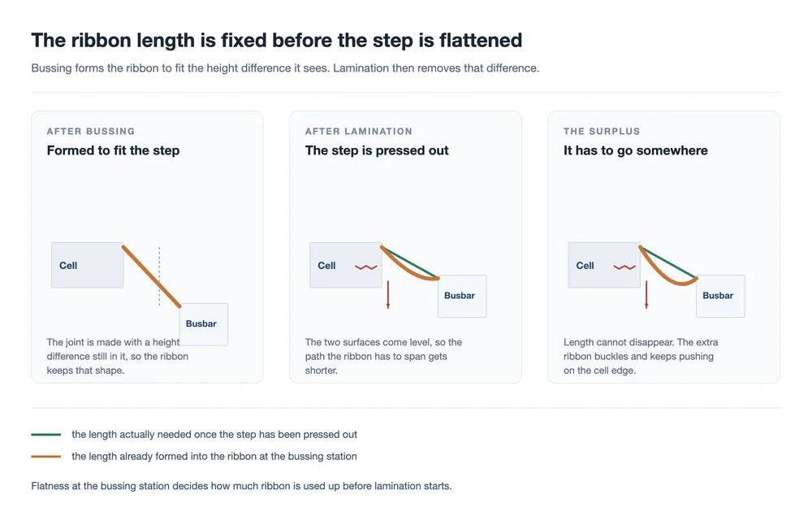Click the 'Formed to fit the step' heading
The image size is (812, 516).
[113, 150]
